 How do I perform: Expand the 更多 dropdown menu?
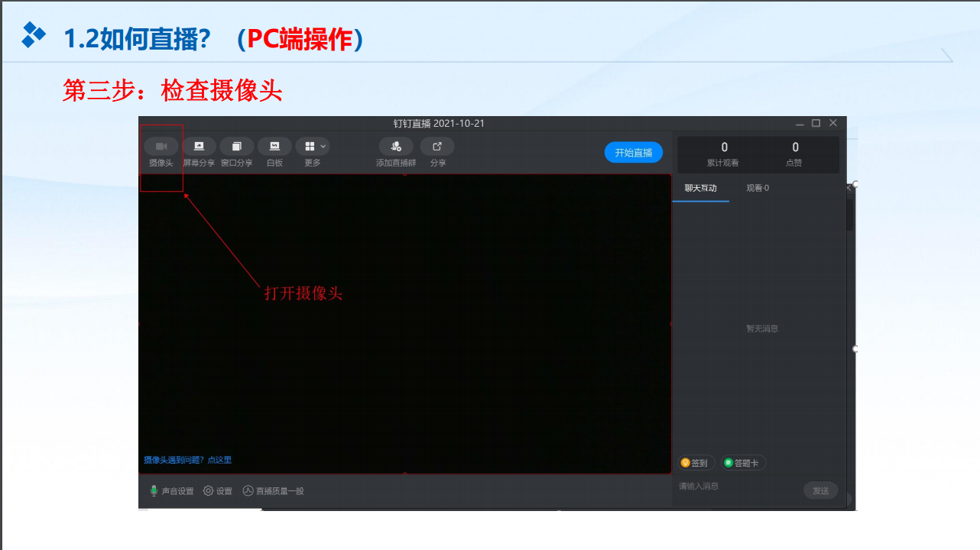point(313,147)
